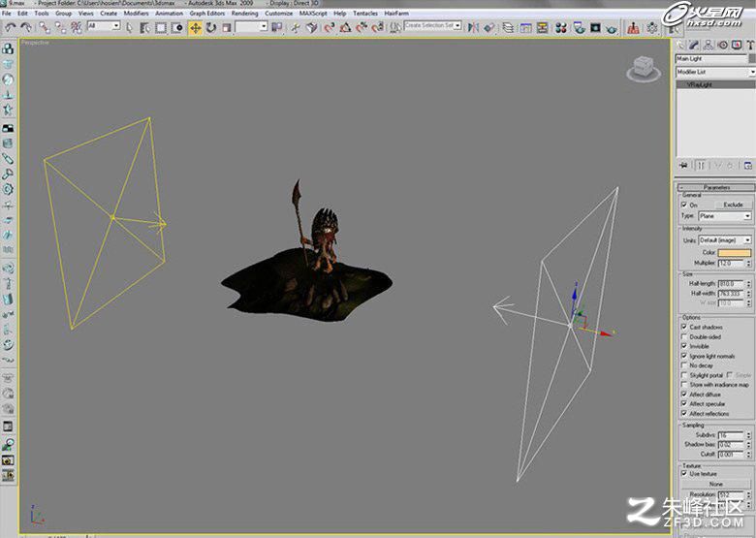Viewport: 756px width, 538px height.
Task: Click the texture None button
Action: 716,484
